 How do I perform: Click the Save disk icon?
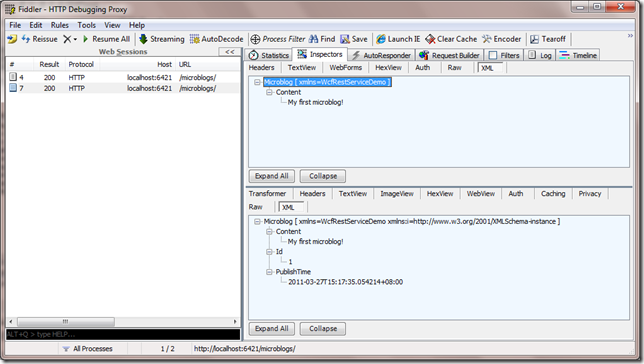[x=345, y=39]
